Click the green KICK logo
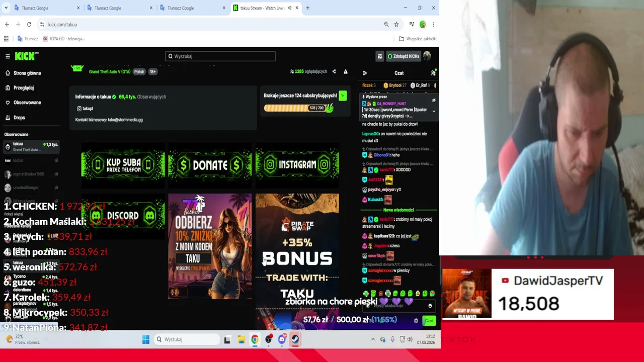This screenshot has height=362, width=644. point(26,56)
